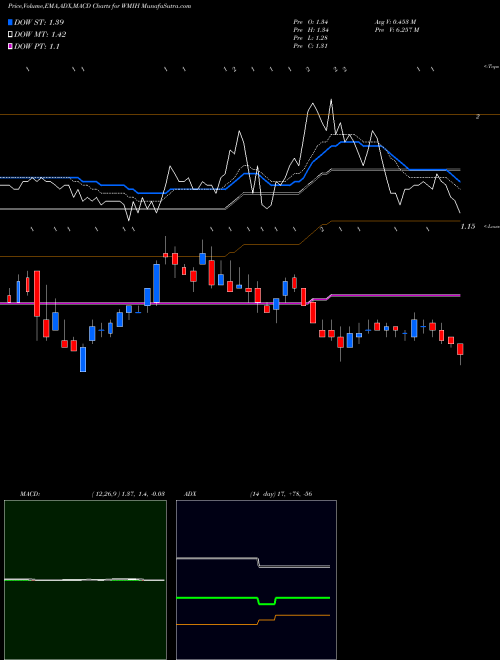
Task: Click the 'Avg V' average volume reading
Action: tap(395, 21)
